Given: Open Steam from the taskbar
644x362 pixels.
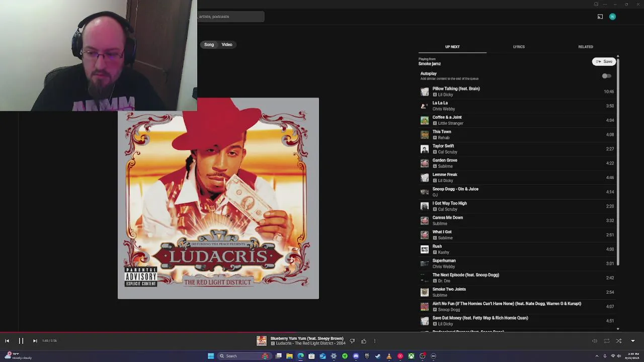Looking at the screenshot, I should pos(378,356).
